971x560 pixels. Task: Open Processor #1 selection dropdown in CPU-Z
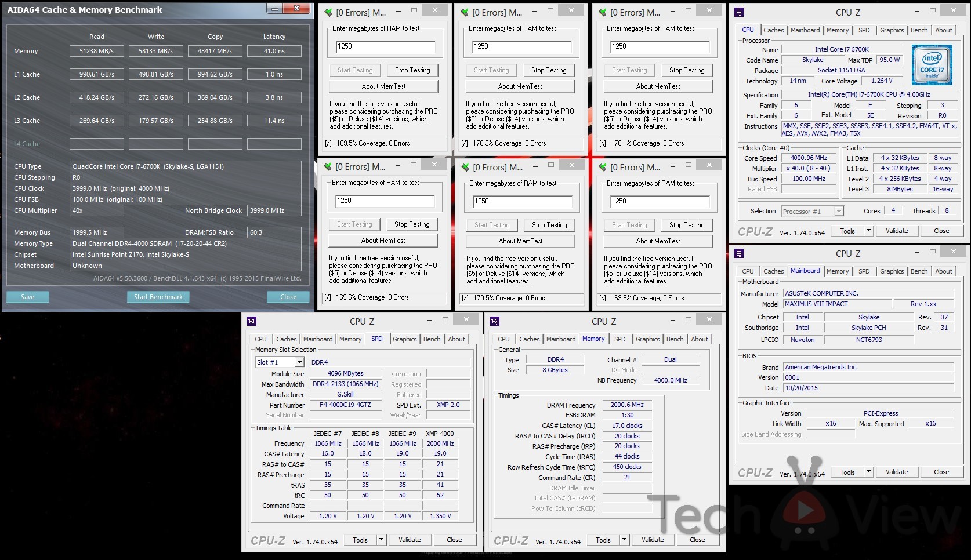click(812, 212)
